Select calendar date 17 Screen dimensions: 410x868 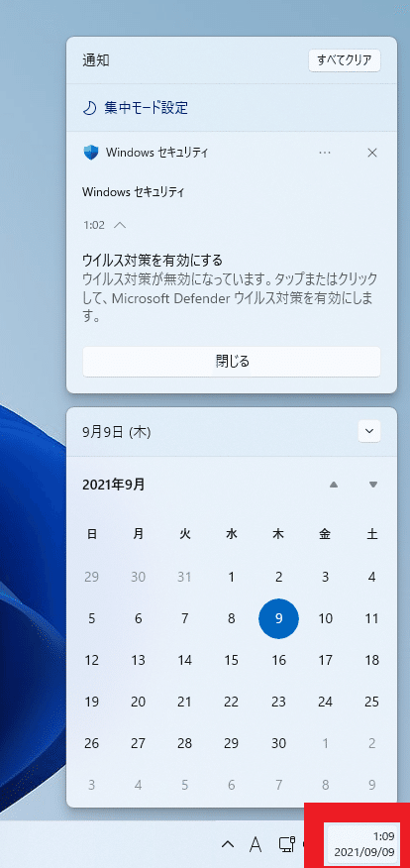pyautogui.click(x=326, y=660)
